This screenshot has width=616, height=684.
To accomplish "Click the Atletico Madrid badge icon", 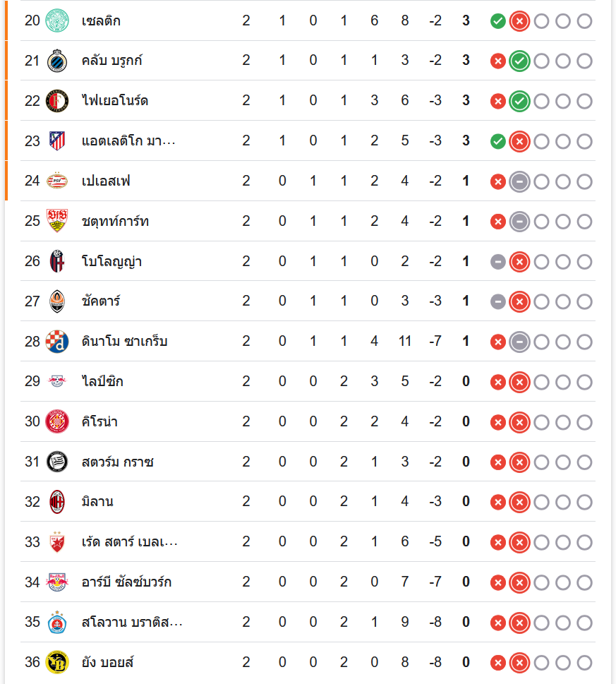I will (56, 141).
